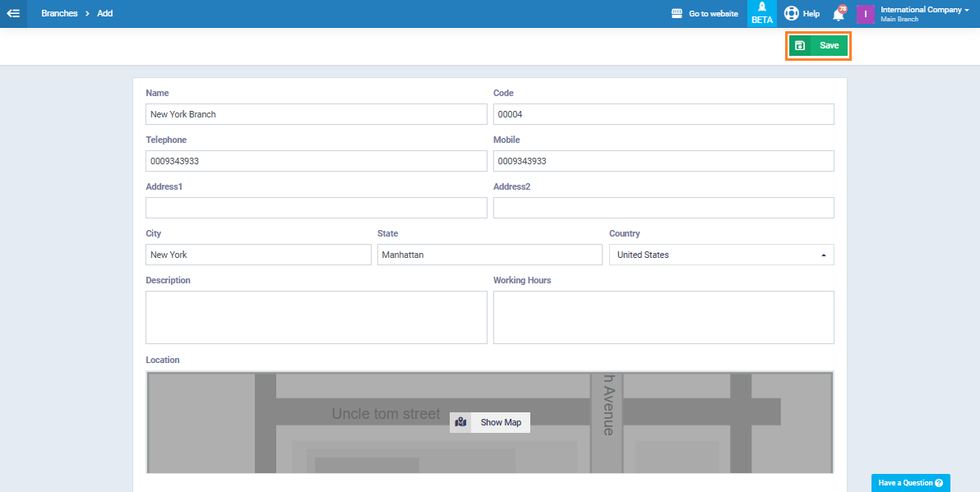980x492 pixels.
Task: Open the Help lifebuoy icon
Action: tap(792, 14)
